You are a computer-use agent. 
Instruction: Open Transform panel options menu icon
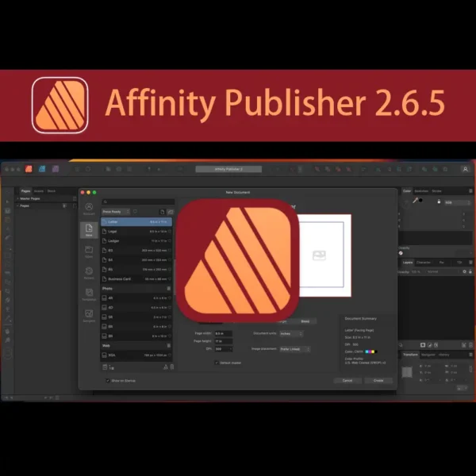point(470,355)
